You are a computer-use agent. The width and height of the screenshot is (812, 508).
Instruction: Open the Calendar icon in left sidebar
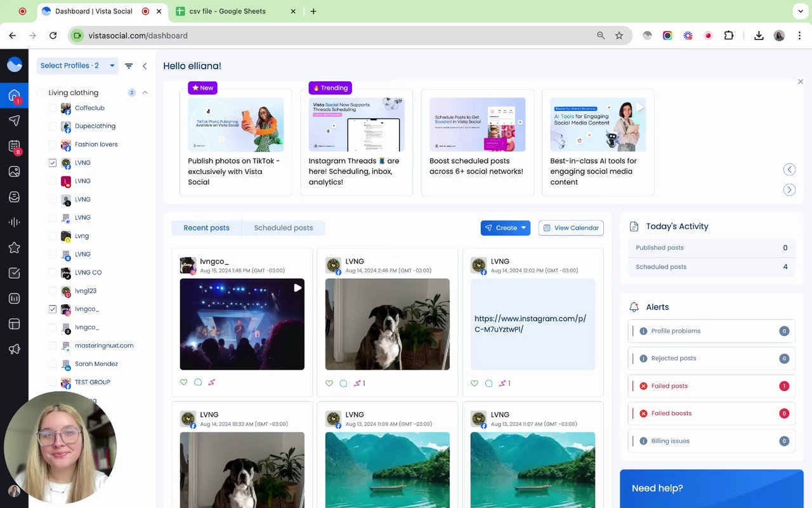pyautogui.click(x=14, y=147)
